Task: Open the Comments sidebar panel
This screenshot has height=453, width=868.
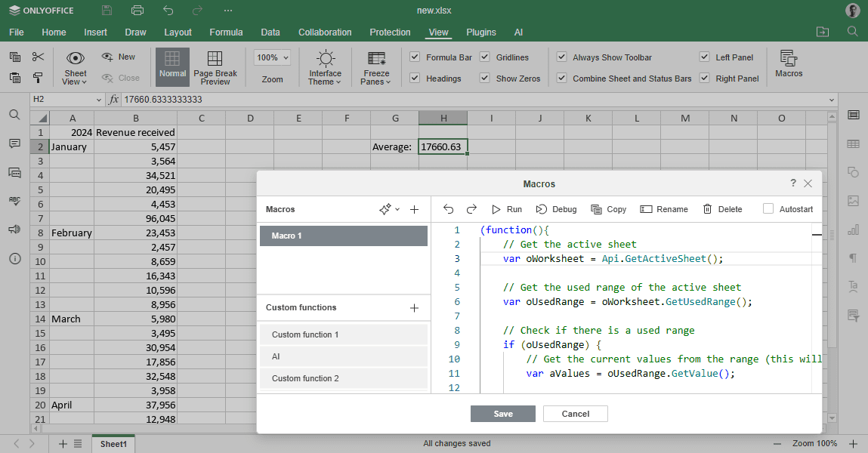Action: point(15,143)
